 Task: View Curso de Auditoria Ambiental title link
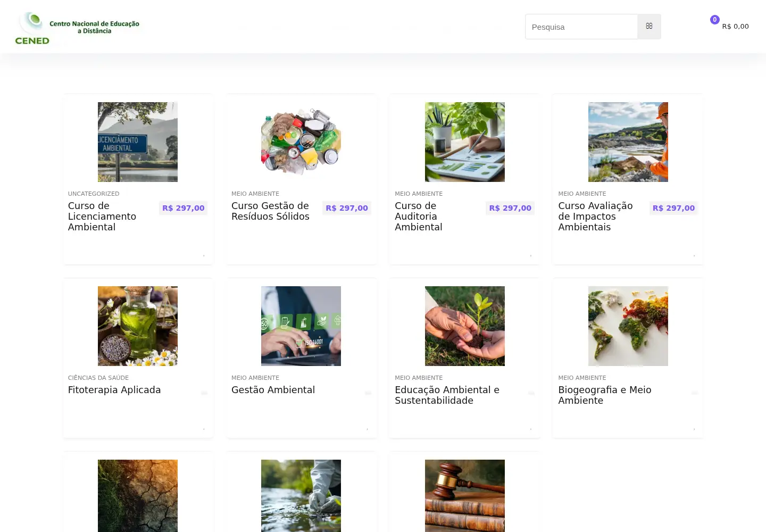point(419,217)
